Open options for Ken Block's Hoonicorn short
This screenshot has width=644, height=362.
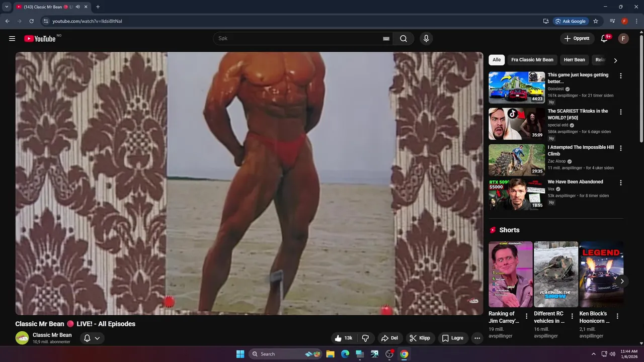pos(617,316)
